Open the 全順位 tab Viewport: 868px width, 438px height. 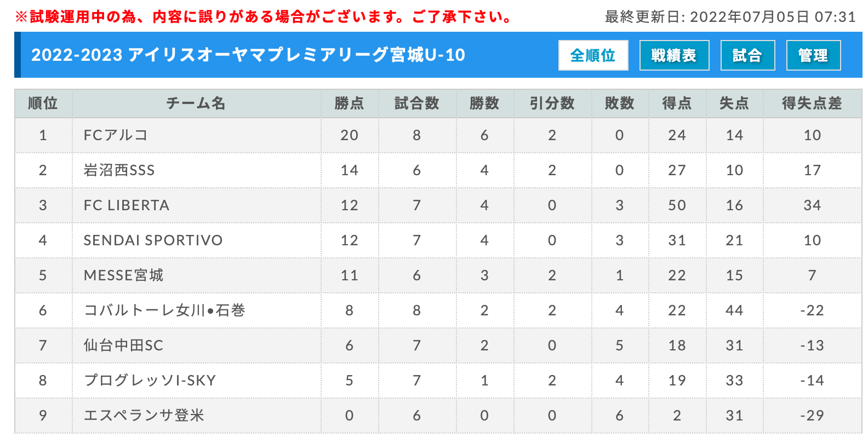[x=593, y=55]
